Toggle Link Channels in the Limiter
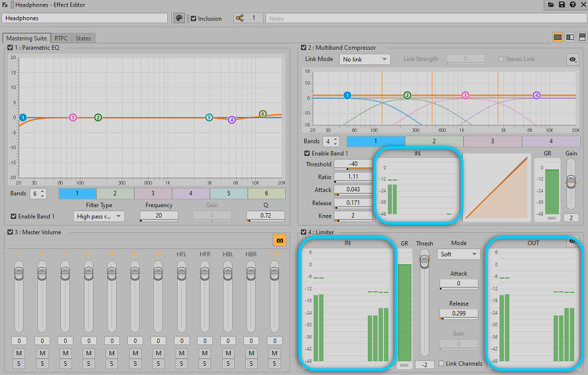The height and width of the screenshot is (375, 588). [442, 363]
